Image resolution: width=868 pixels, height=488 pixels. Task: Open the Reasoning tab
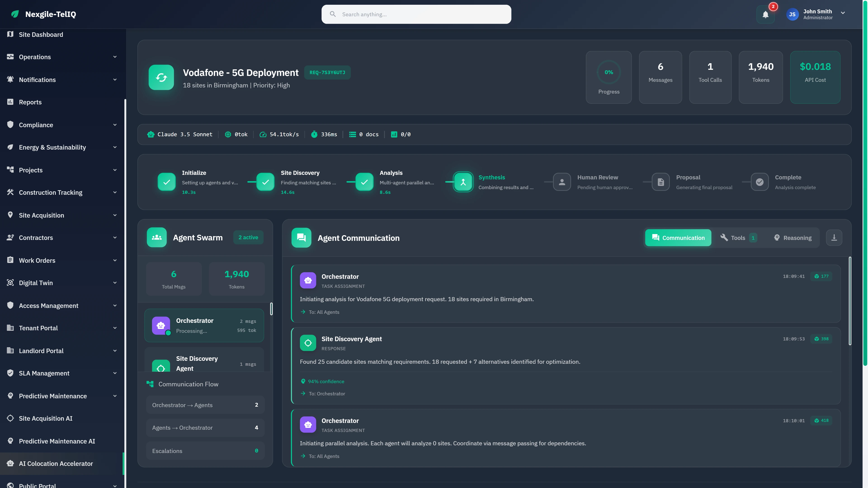point(793,237)
